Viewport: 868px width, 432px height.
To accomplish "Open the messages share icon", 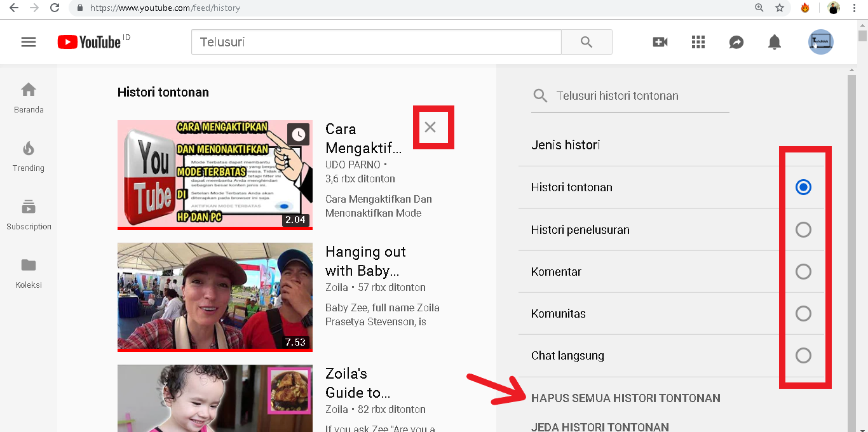I will pos(736,42).
